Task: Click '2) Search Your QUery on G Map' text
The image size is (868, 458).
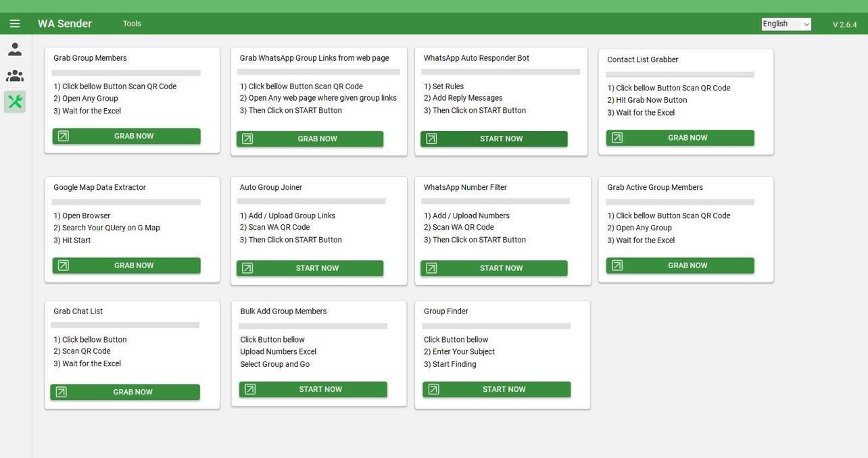Action: (107, 228)
